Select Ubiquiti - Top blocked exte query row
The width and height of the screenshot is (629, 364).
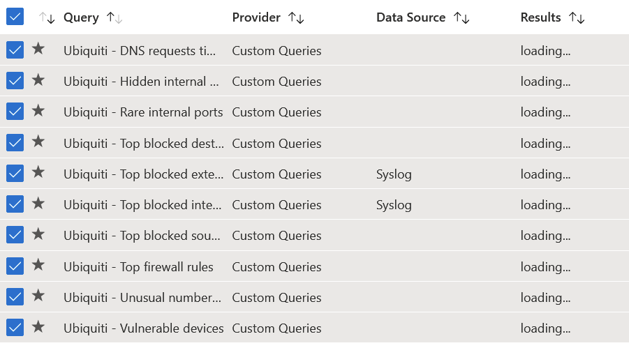pyautogui.click(x=314, y=174)
